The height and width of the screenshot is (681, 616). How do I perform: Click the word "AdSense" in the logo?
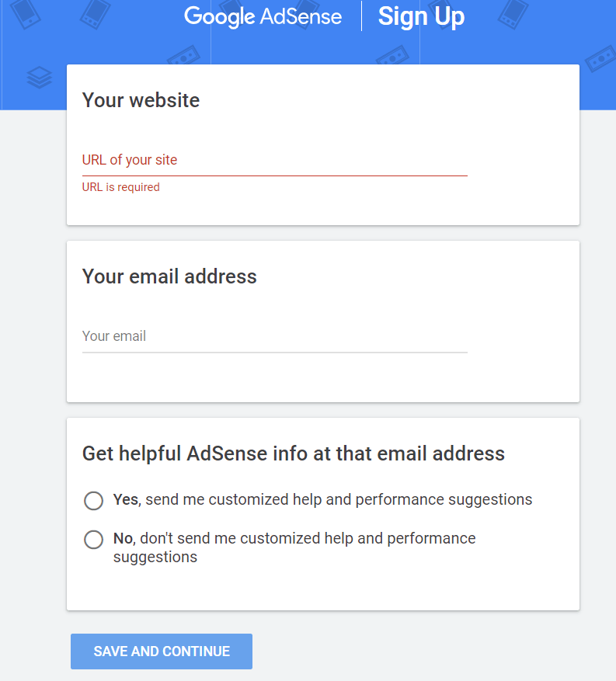point(299,16)
